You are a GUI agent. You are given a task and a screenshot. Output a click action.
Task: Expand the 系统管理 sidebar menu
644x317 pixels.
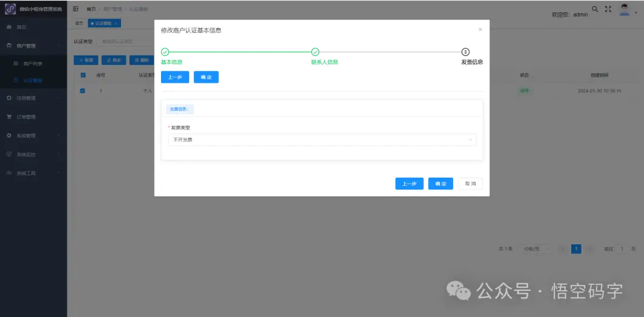(58, 135)
